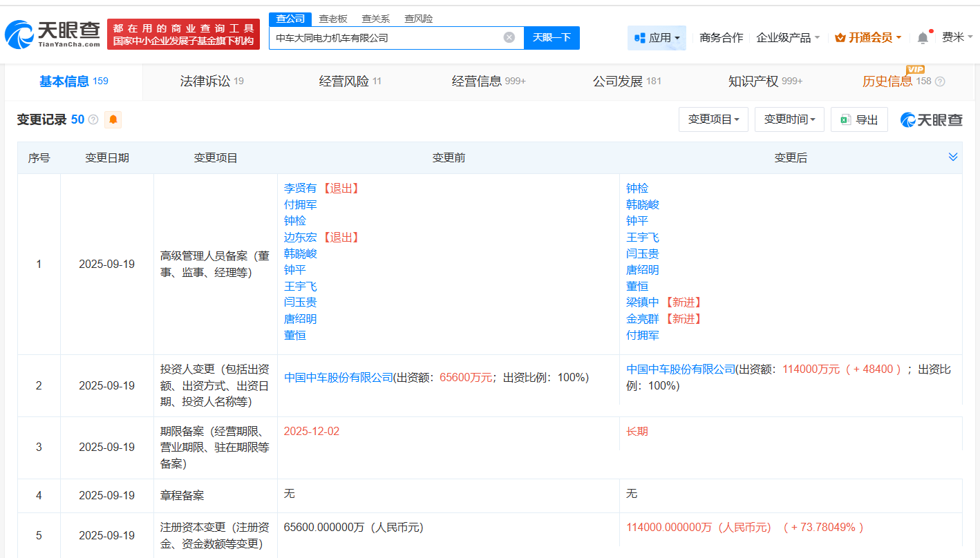Image resolution: width=980 pixels, height=558 pixels.
Task: Click the 天眼查 watermark logo on the right
Action: (931, 119)
